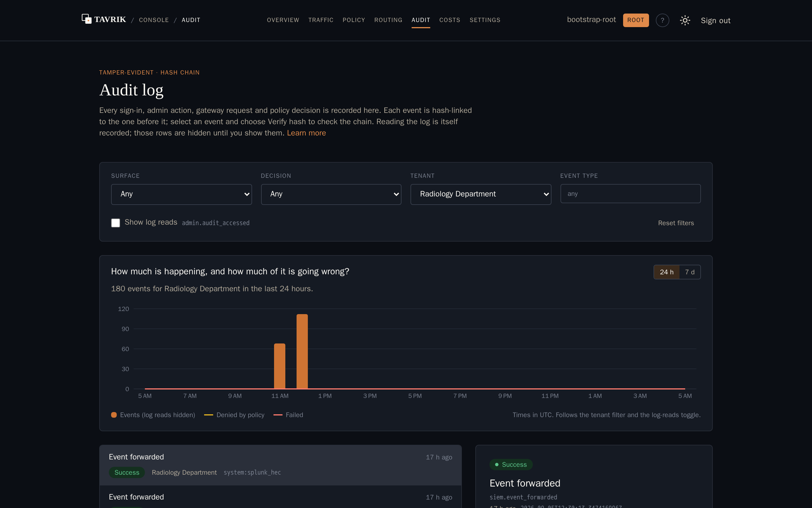Click the Sign out link
The width and height of the screenshot is (812, 508).
tap(715, 21)
